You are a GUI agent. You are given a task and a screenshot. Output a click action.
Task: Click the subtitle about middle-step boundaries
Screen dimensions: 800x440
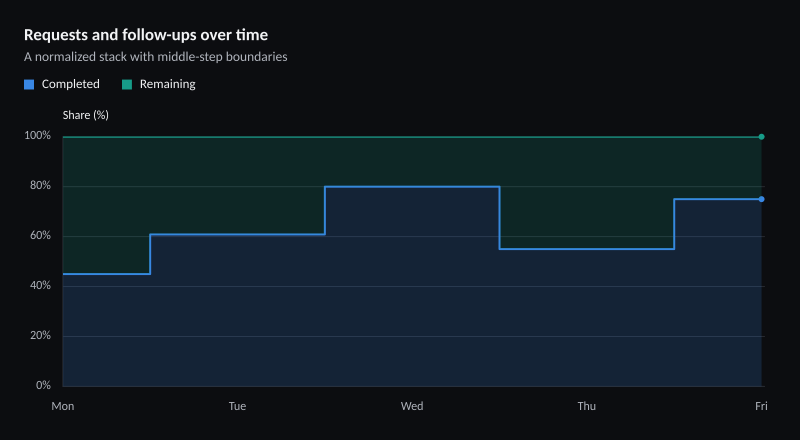pos(156,57)
